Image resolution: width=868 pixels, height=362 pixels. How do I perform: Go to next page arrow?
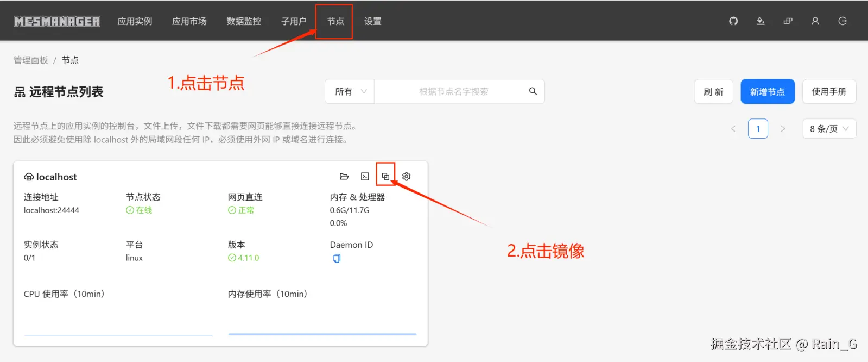[x=783, y=129]
